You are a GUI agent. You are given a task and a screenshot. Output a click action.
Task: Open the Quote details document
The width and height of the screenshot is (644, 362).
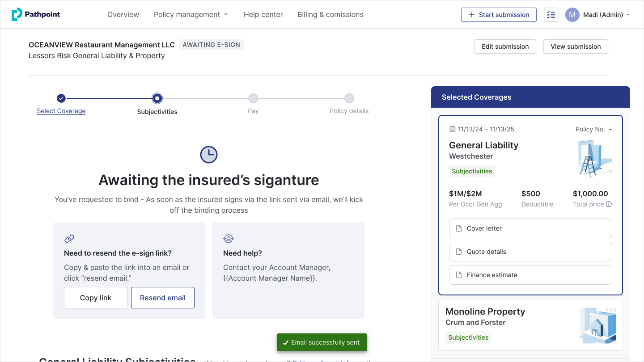click(530, 252)
